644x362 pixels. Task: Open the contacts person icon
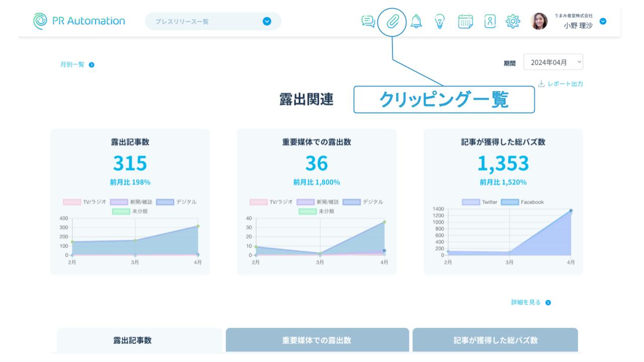[489, 21]
